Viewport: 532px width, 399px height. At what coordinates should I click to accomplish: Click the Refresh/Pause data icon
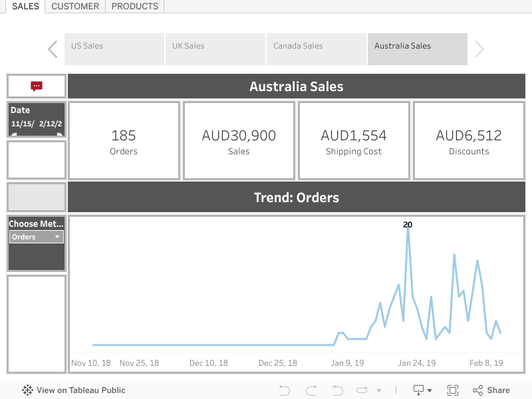click(362, 390)
